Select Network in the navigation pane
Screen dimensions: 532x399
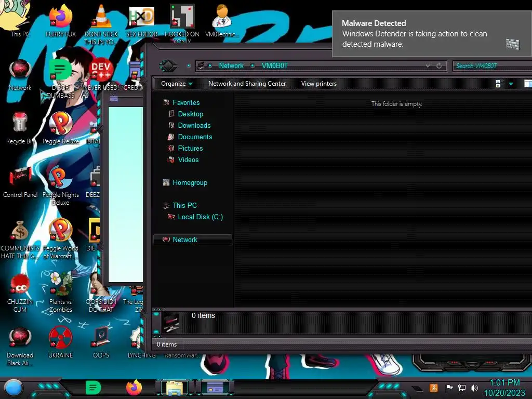(193, 240)
